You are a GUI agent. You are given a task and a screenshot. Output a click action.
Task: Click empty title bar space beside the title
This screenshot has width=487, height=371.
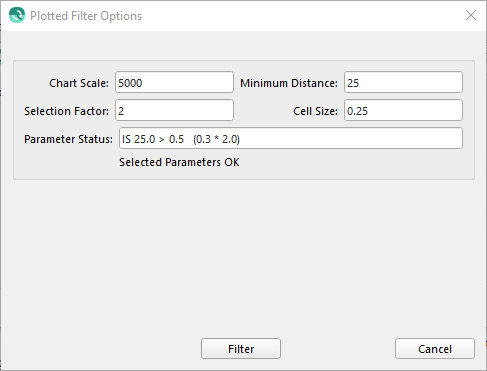tap(300, 16)
